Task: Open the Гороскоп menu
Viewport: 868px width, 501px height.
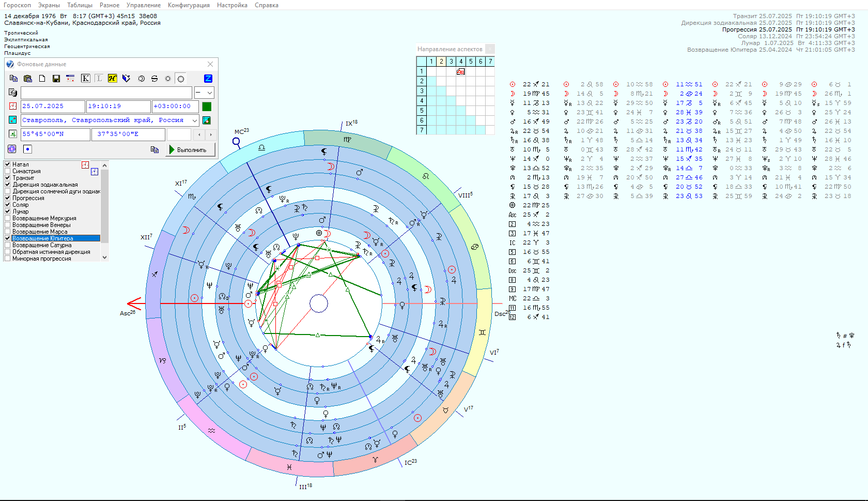Action: tap(17, 5)
